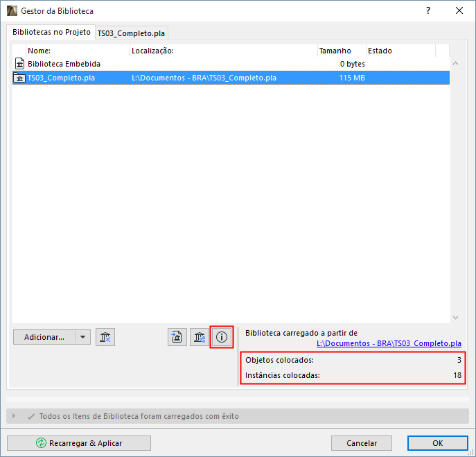Click the selected row's L:\Documentos location path
Image resolution: width=476 pixels, height=457 pixels.
point(204,78)
